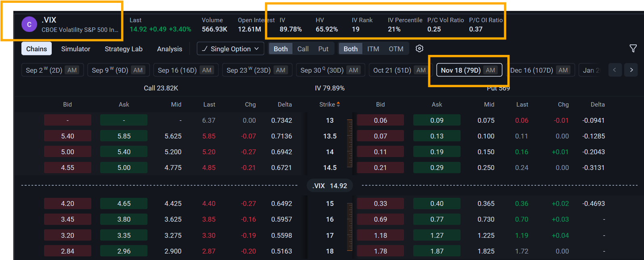Choose the Sep 16 (16D) expiration

pyautogui.click(x=186, y=70)
